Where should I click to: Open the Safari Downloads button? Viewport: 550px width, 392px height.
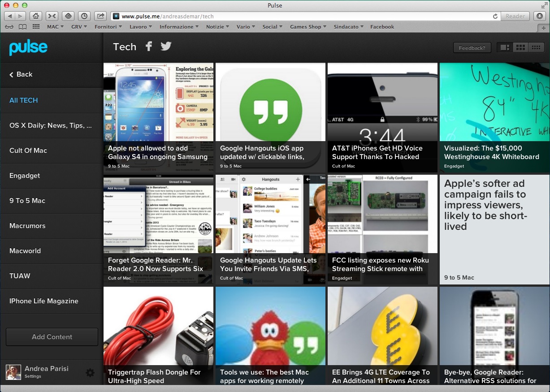(540, 16)
